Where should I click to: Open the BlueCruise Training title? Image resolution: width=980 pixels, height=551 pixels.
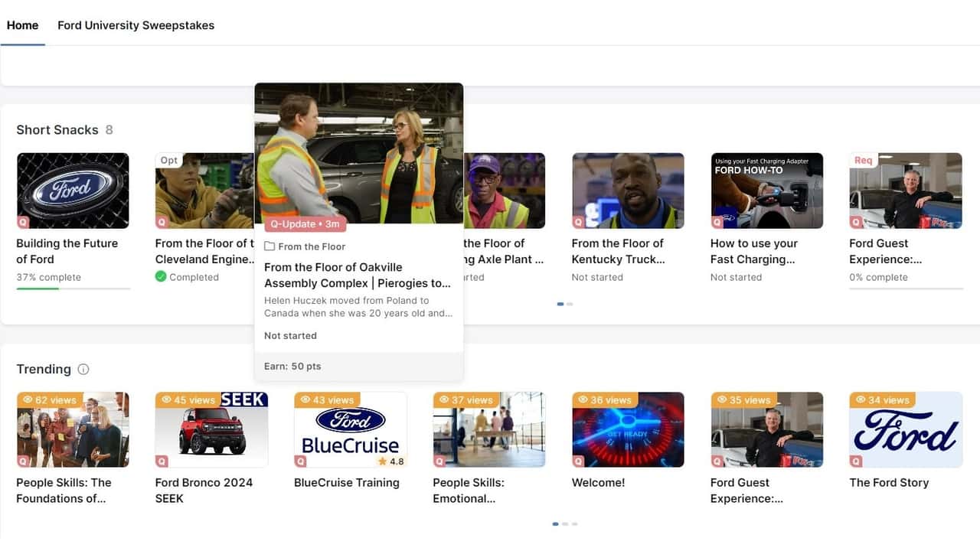[x=347, y=483]
